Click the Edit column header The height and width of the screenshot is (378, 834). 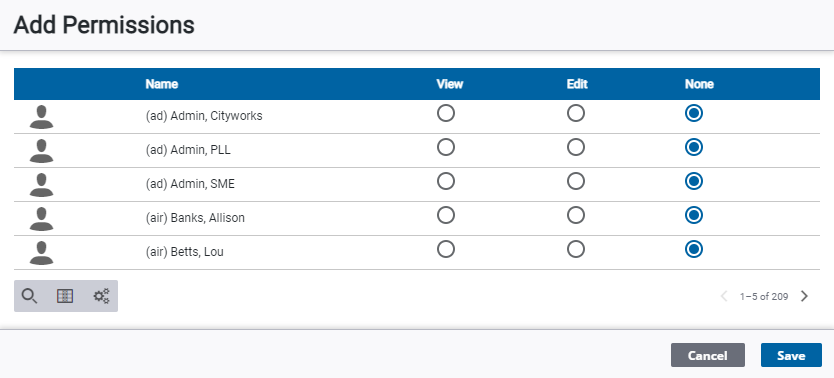577,84
